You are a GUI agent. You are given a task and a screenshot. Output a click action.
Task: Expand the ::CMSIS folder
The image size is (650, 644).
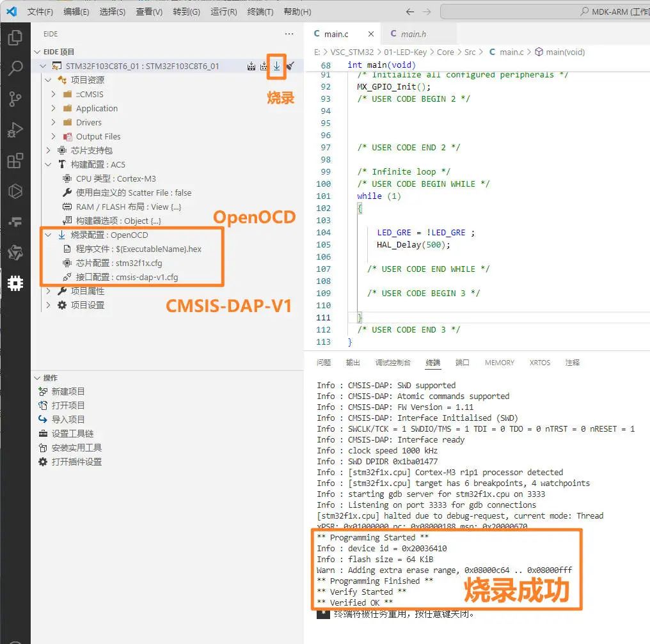coord(54,95)
